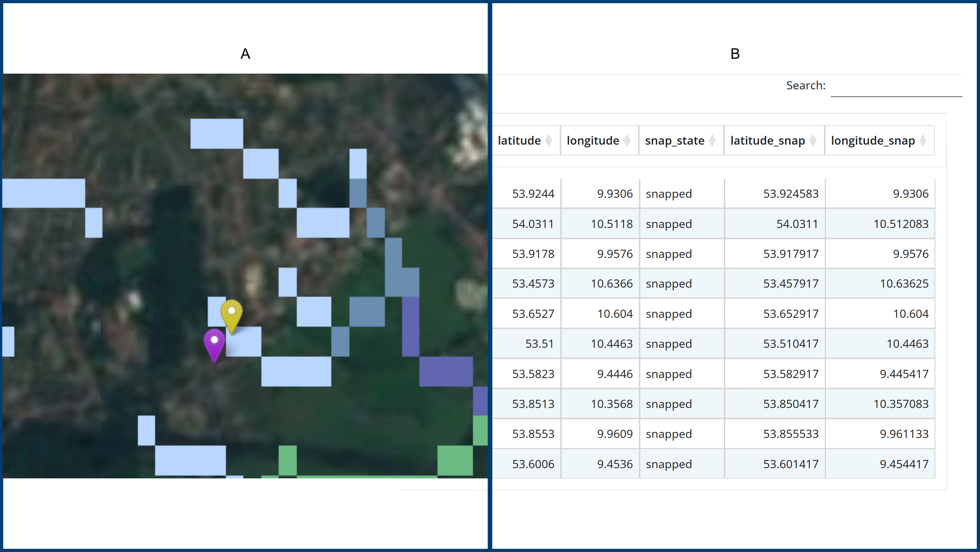Sort by latitude_snap using sort arrows
Viewport: 980px width, 552px height.
point(813,141)
